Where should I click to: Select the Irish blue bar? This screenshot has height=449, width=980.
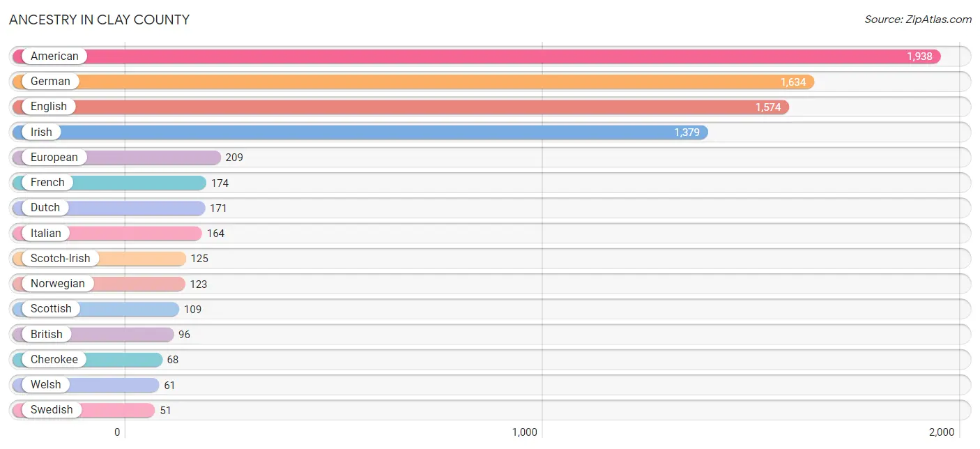click(360, 132)
